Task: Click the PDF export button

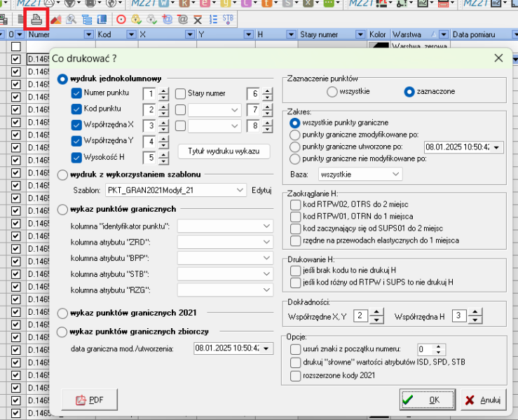Action: point(89,400)
